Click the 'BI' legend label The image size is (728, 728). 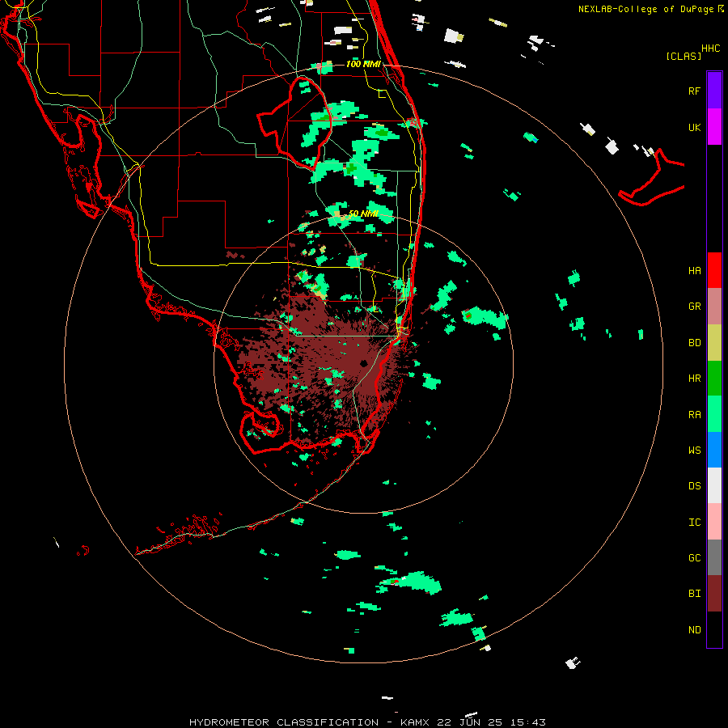(694, 594)
